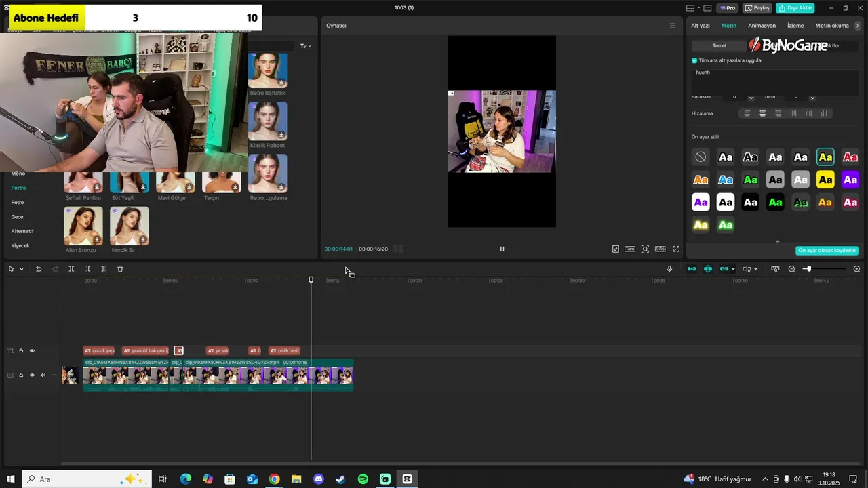Click the Dışa Aktar export button
The height and width of the screenshot is (488, 868).
795,8
